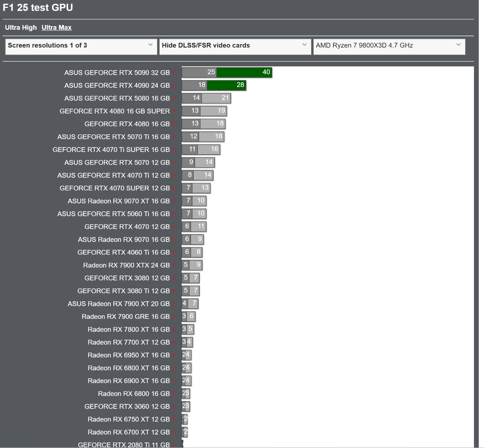Remove ASUS GEFORCE RTX 4070 Ti 12 GB via X

pyautogui.click(x=174, y=176)
